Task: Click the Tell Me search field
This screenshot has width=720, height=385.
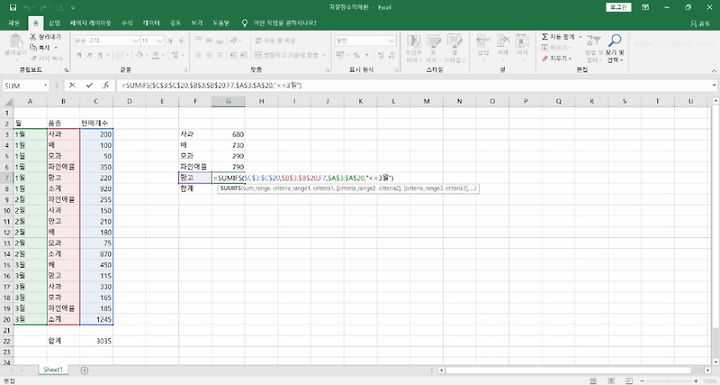Action: tap(285, 23)
